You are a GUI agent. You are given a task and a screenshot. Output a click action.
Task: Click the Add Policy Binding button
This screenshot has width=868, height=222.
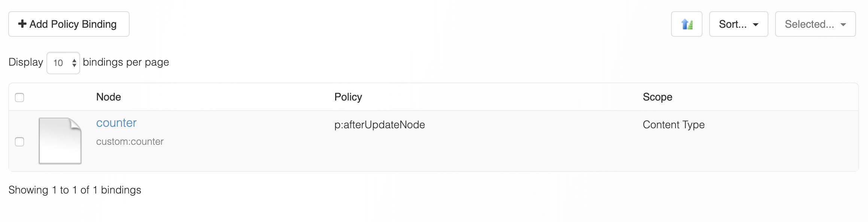[x=69, y=24]
